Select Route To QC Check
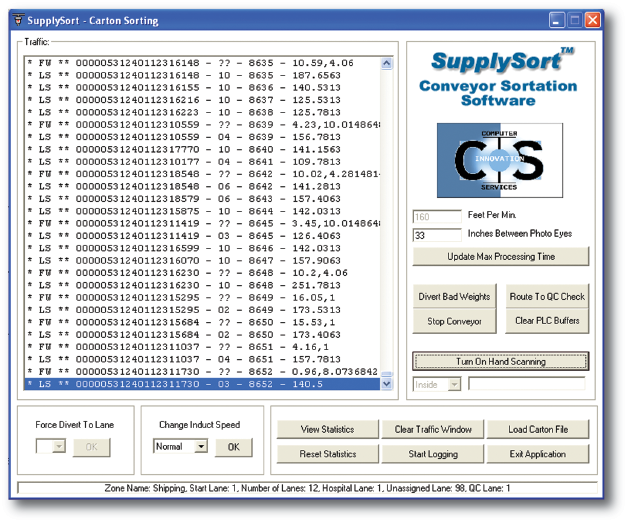This screenshot has height=522, width=627. click(x=547, y=297)
